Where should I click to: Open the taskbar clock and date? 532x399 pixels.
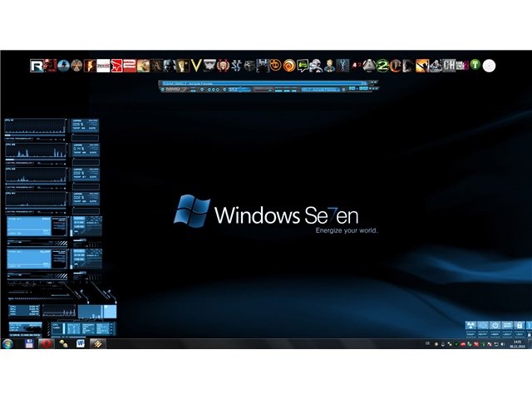517,344
